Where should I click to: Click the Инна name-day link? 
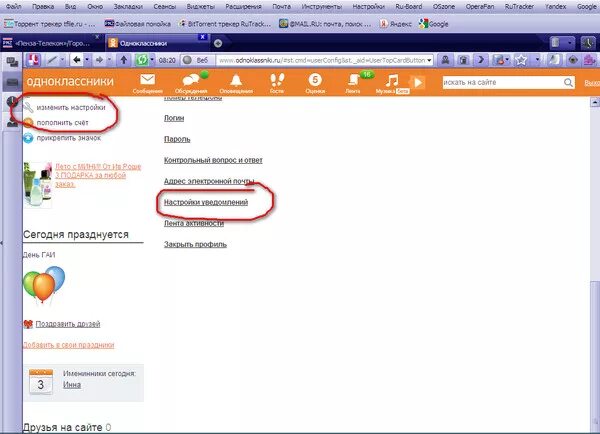(72, 385)
